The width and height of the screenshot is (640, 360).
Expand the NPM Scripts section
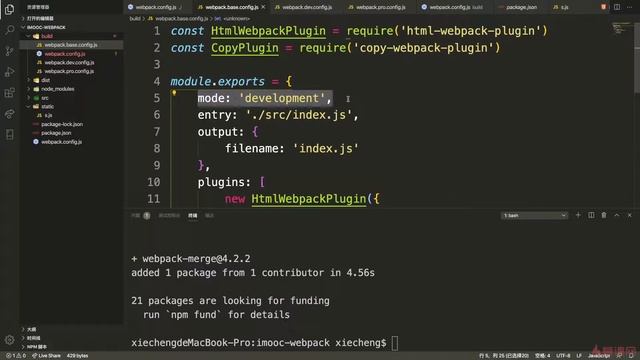pos(71,347)
